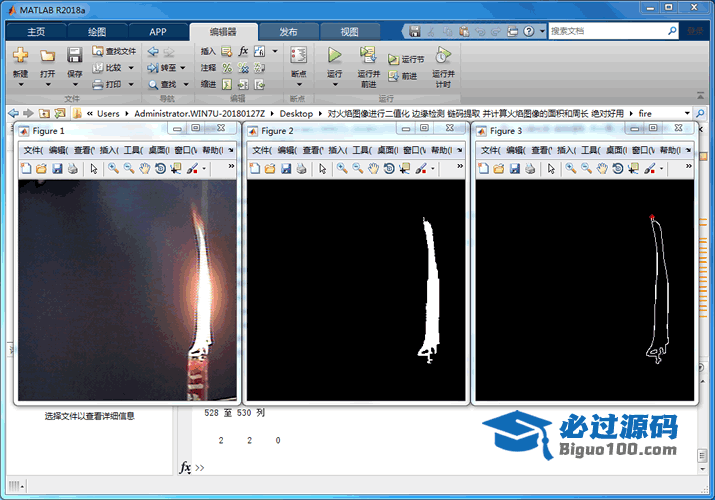Click the green Run (运行) icon
715x500 pixels.
point(334,55)
